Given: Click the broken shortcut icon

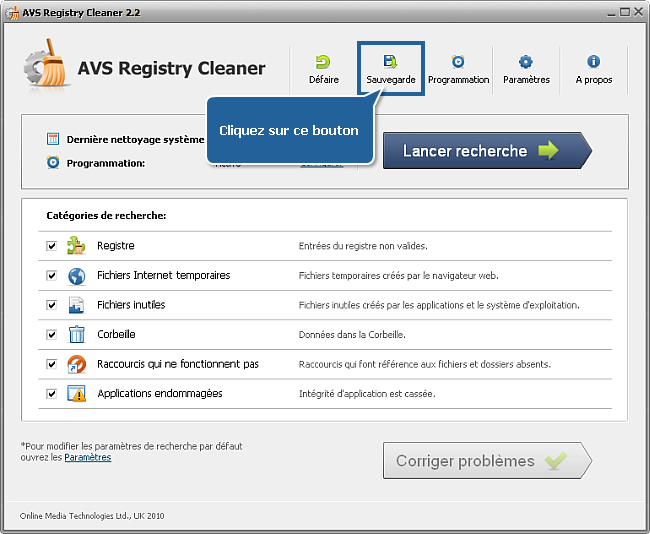Looking at the screenshot, I should click(x=76, y=364).
